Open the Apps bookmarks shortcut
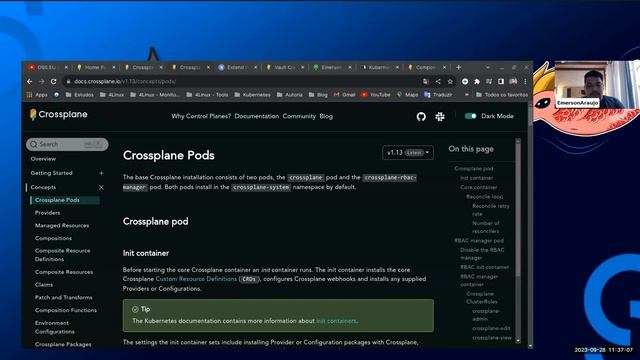The width and height of the screenshot is (640, 360). 37,95
